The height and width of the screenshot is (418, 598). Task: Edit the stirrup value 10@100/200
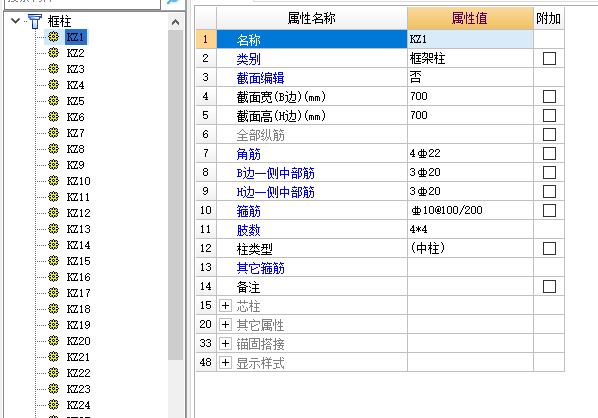coord(470,210)
